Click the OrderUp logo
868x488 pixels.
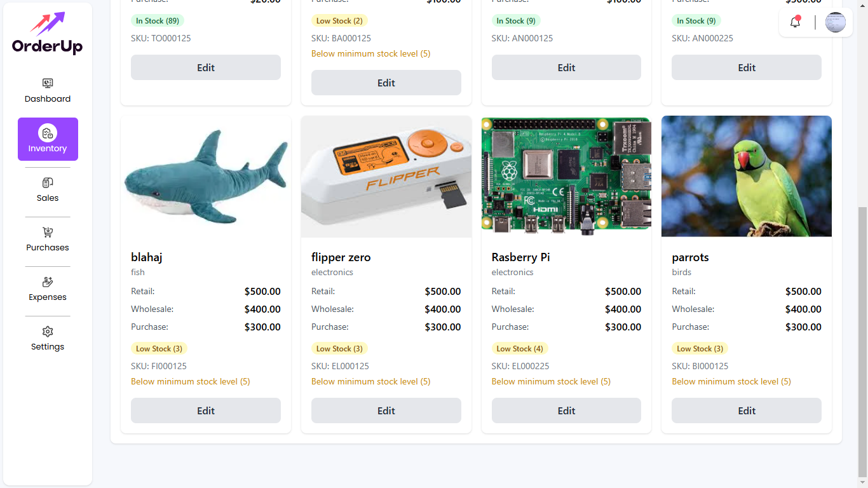click(48, 33)
